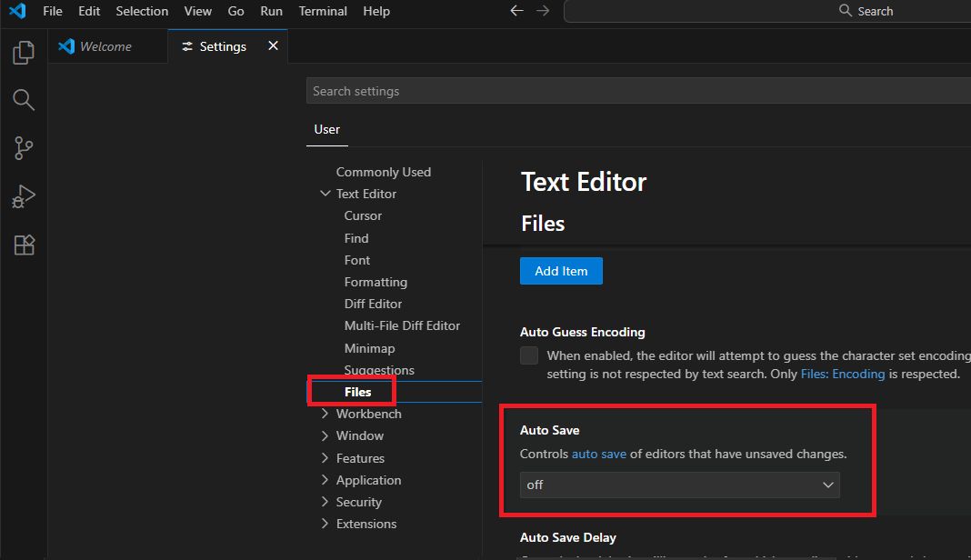Open the Search view in activity bar

24,100
